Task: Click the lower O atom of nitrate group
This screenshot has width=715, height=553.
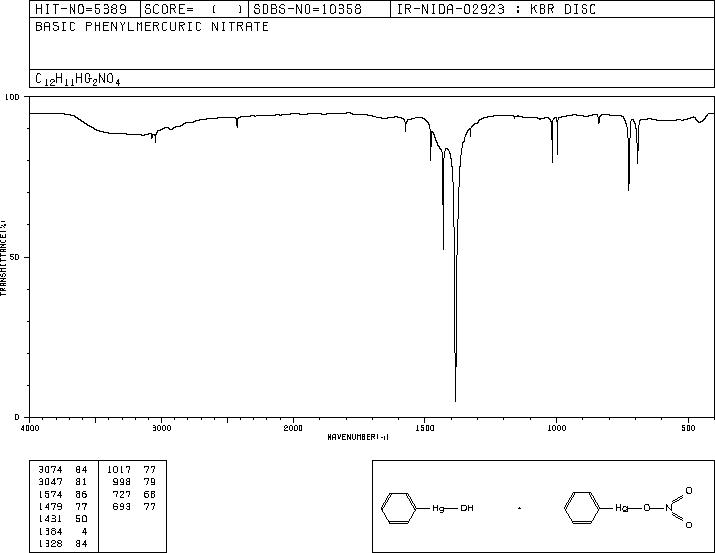Action: pyautogui.click(x=689, y=525)
